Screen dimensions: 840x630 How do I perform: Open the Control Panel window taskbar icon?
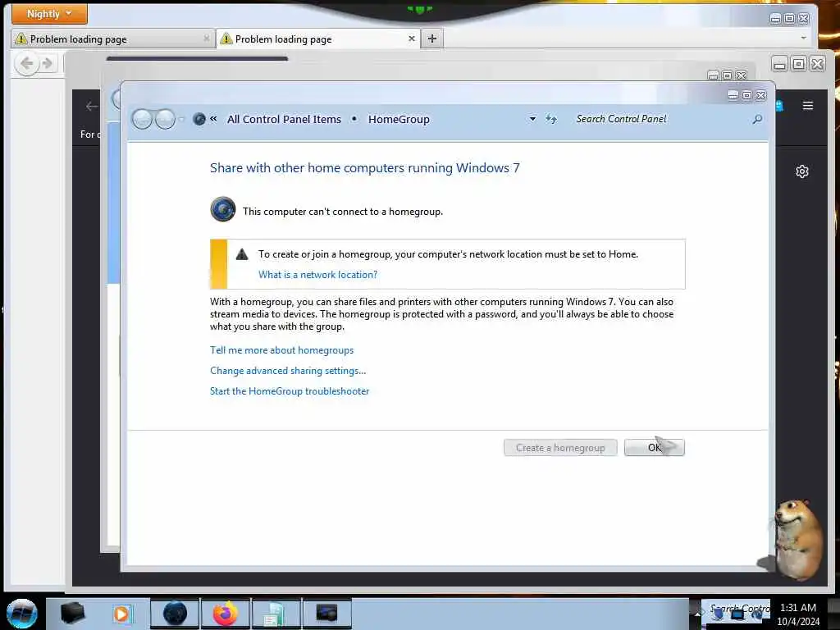276,614
